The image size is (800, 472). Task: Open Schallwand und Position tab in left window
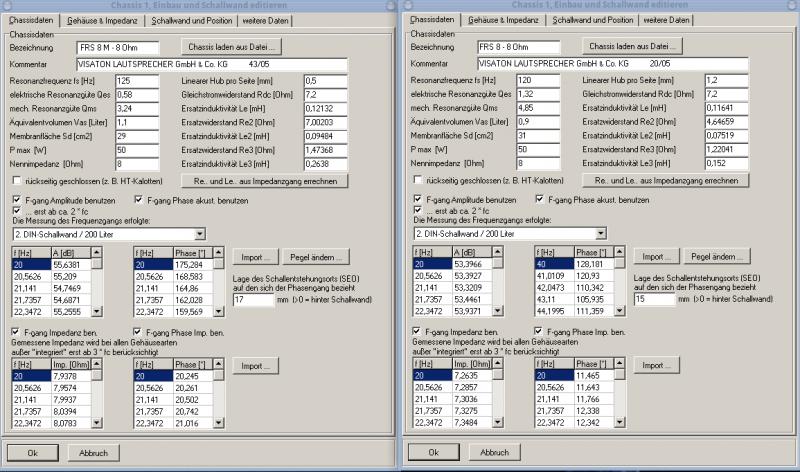191,21
